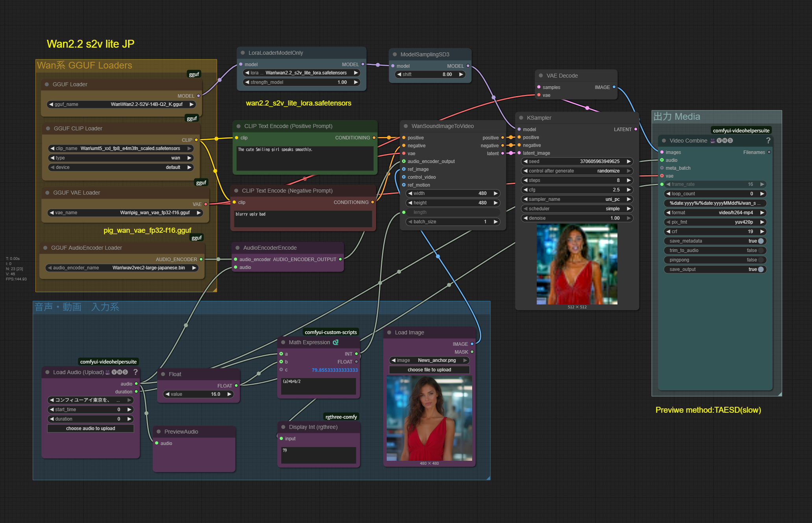Click choose file to upload button

click(429, 370)
